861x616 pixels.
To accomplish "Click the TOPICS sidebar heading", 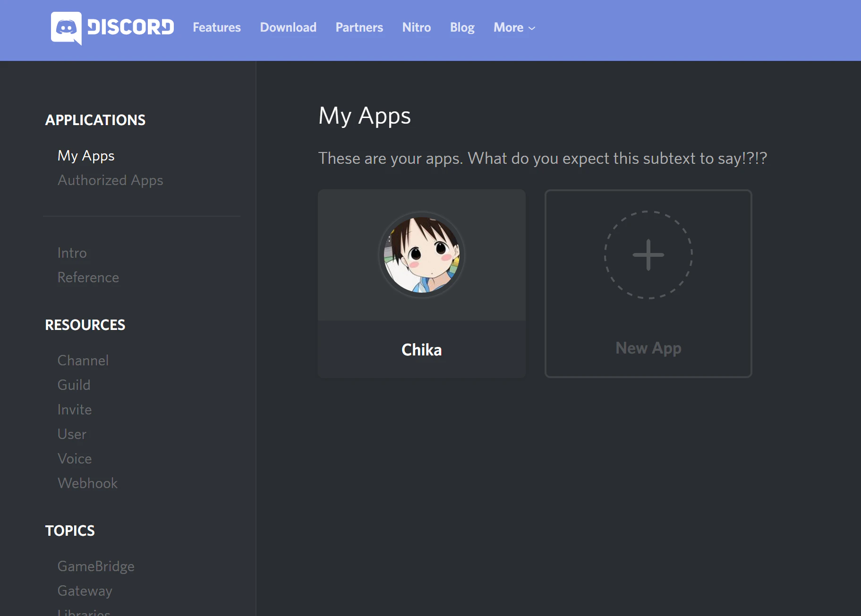I will (70, 531).
